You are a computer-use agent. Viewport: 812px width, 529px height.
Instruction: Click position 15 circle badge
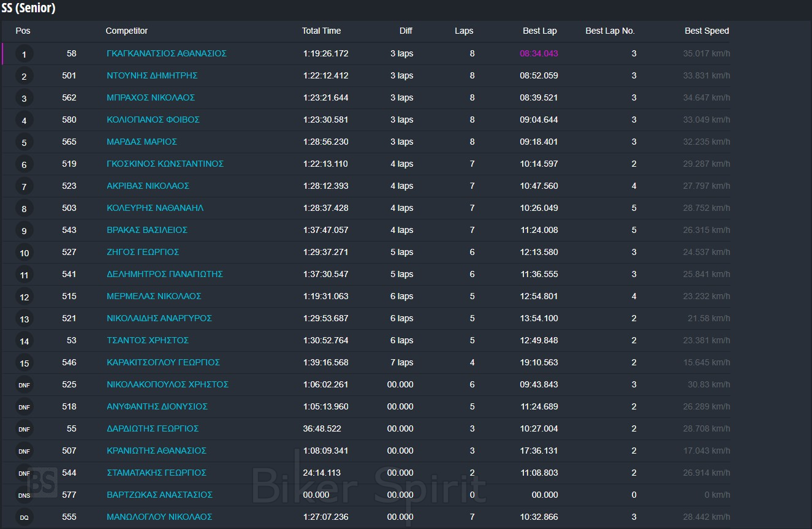(x=24, y=363)
